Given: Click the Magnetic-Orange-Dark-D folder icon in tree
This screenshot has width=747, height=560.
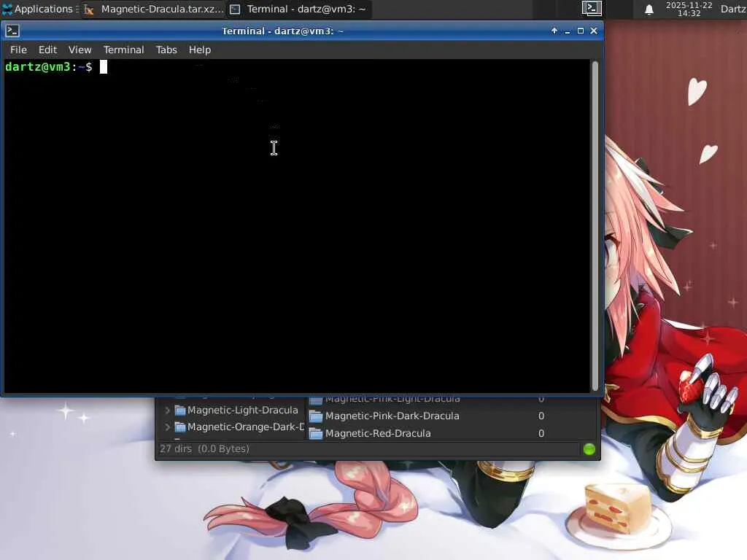Looking at the screenshot, I should tap(180, 427).
